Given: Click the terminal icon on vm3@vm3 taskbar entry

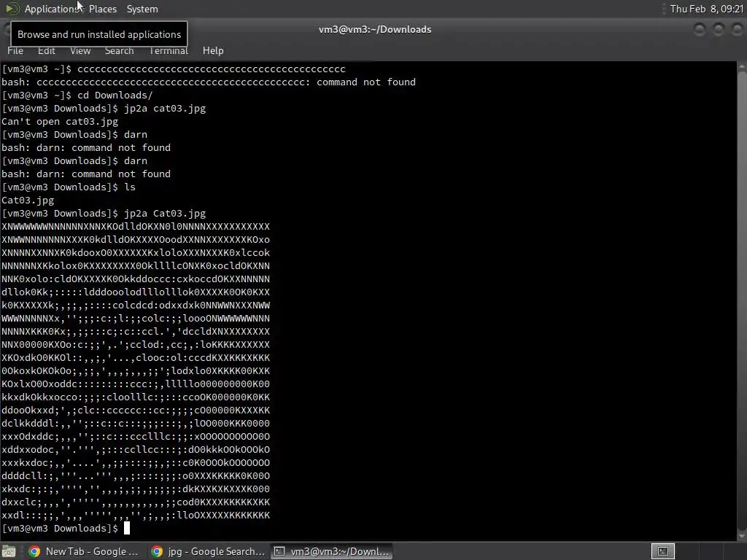Looking at the screenshot, I should [x=279, y=551].
